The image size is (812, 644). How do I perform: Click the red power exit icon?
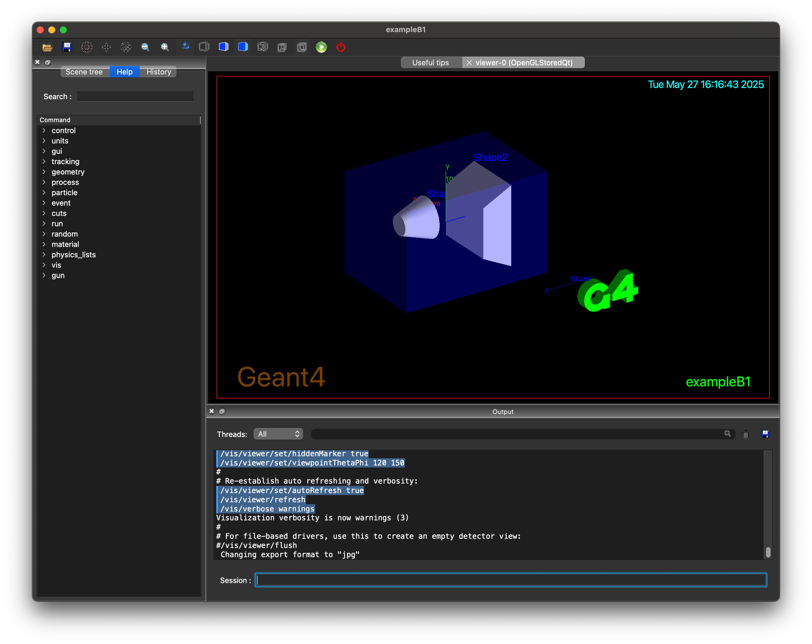click(341, 47)
